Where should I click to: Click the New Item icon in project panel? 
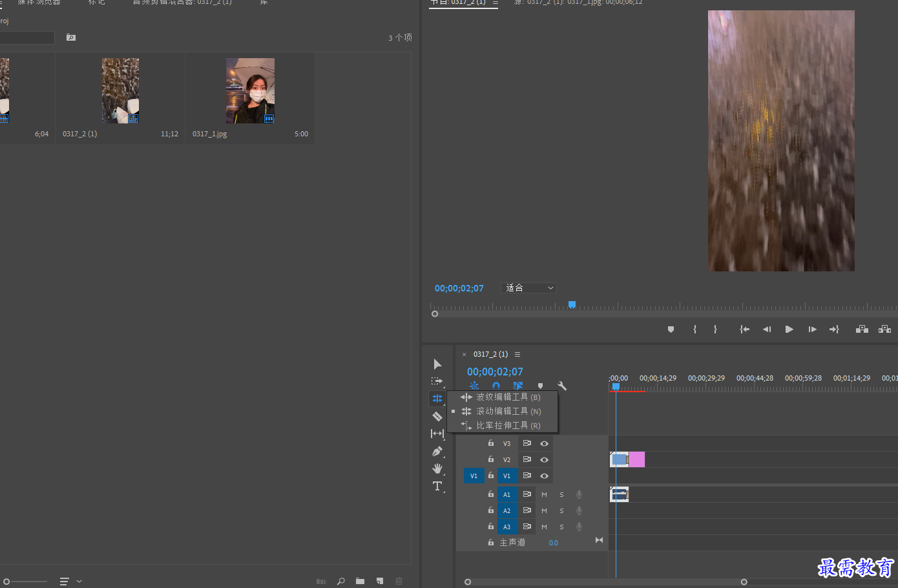tap(379, 582)
